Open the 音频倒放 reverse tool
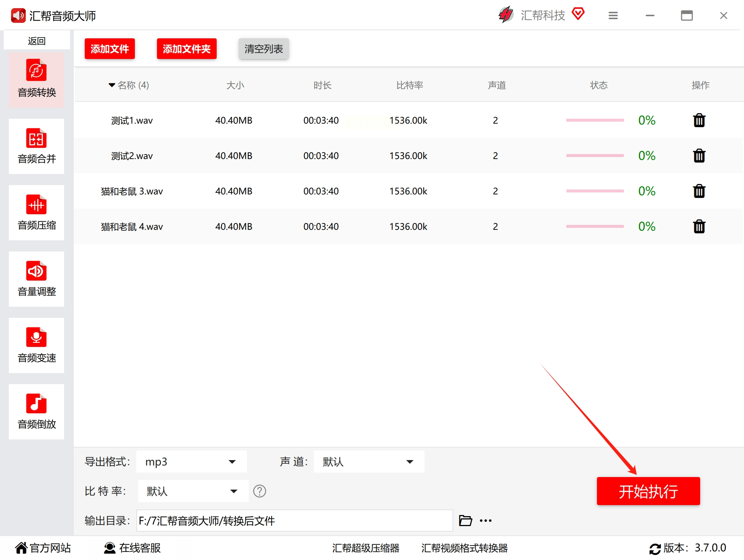744x560 pixels. [36, 412]
